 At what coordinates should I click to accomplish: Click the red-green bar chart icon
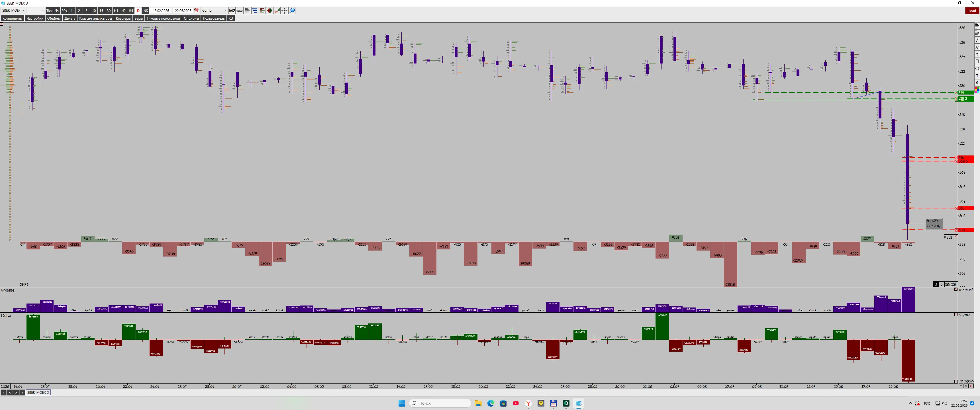tap(277, 11)
